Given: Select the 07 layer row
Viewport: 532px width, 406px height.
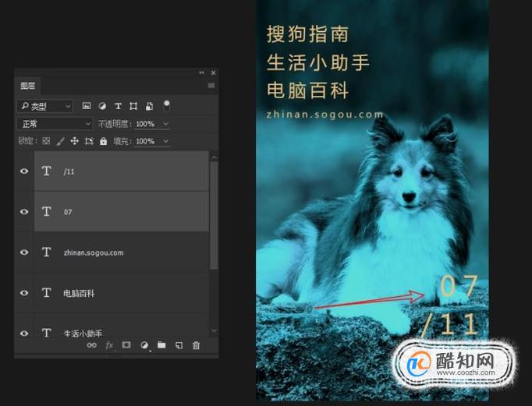Looking at the screenshot, I should 122,211.
